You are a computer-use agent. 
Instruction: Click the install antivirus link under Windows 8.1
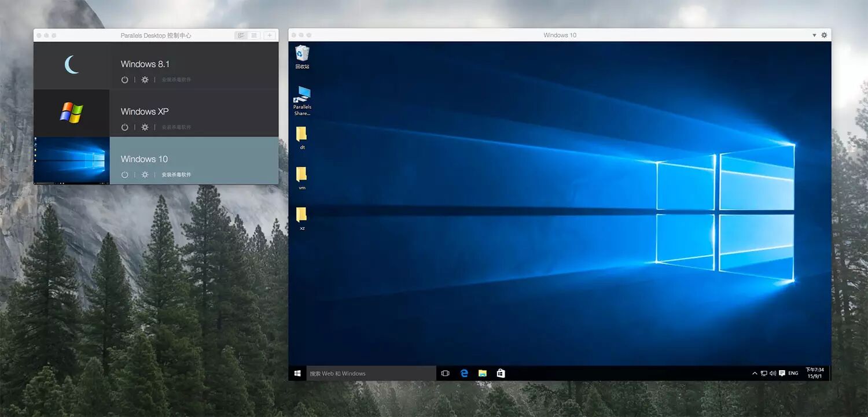point(176,80)
